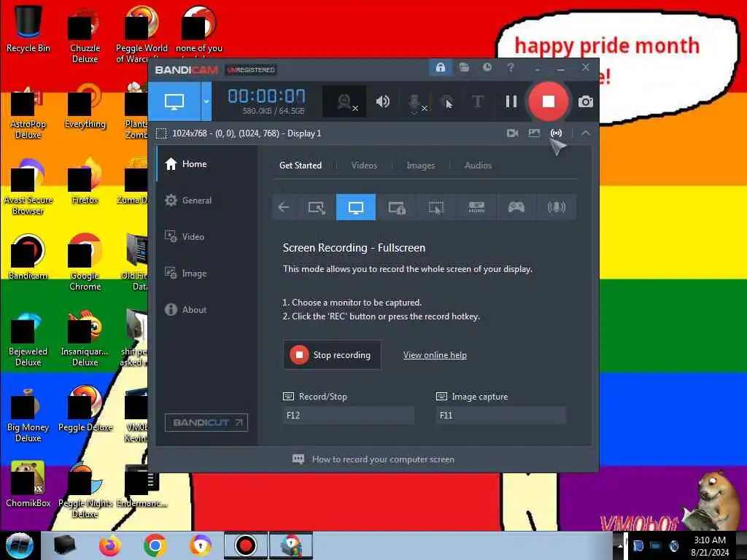Select around mouse recording mode icon
747x560 pixels.
click(436, 207)
